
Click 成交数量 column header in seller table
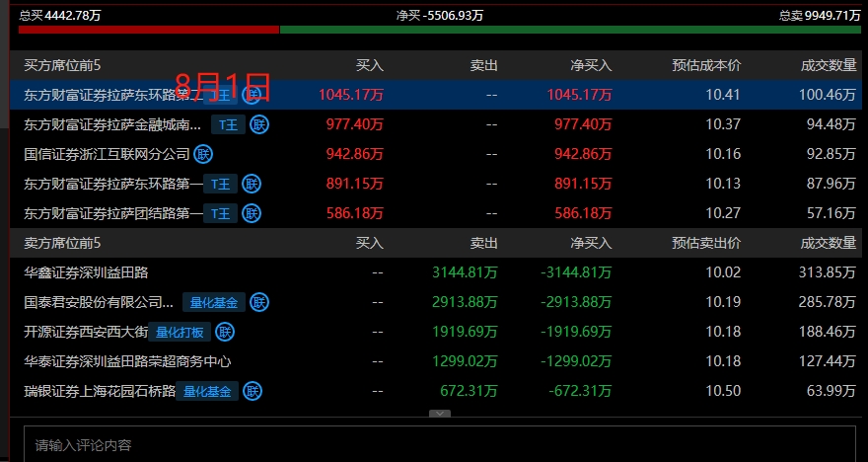pos(829,243)
